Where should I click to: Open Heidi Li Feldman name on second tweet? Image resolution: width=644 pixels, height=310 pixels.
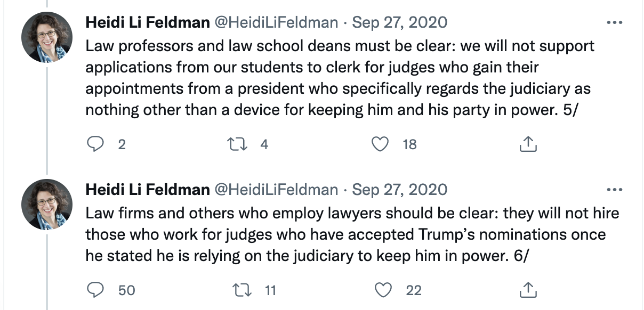148,190
